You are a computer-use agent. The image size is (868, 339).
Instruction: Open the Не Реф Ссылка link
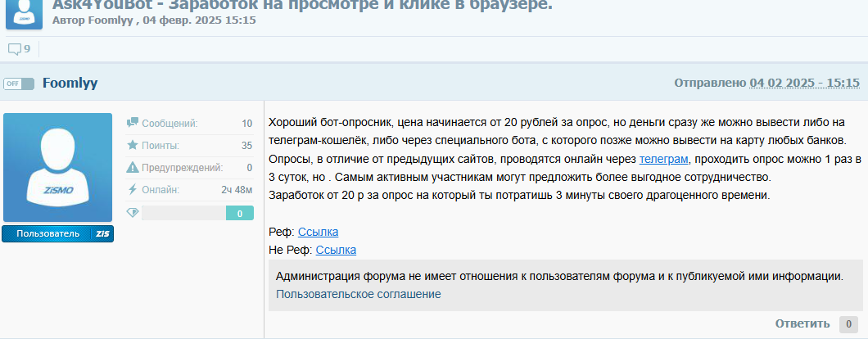[x=336, y=251]
